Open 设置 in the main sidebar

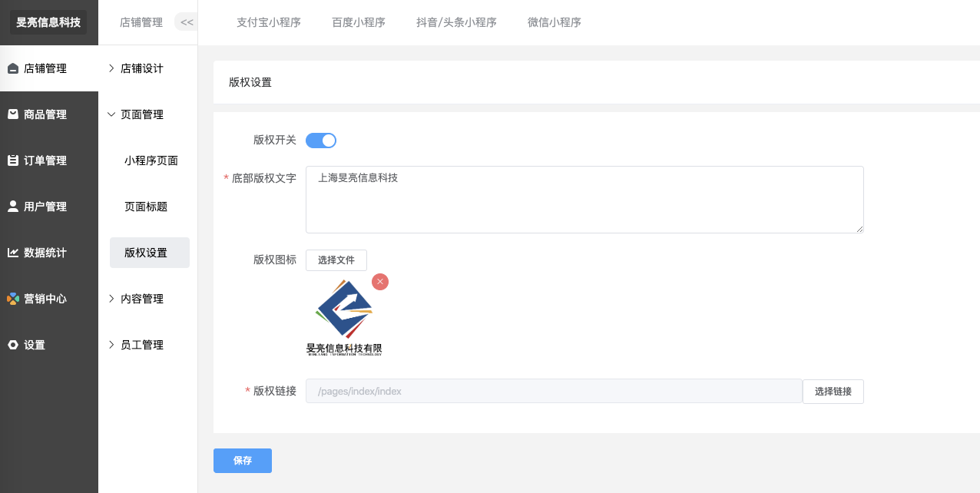pos(49,345)
